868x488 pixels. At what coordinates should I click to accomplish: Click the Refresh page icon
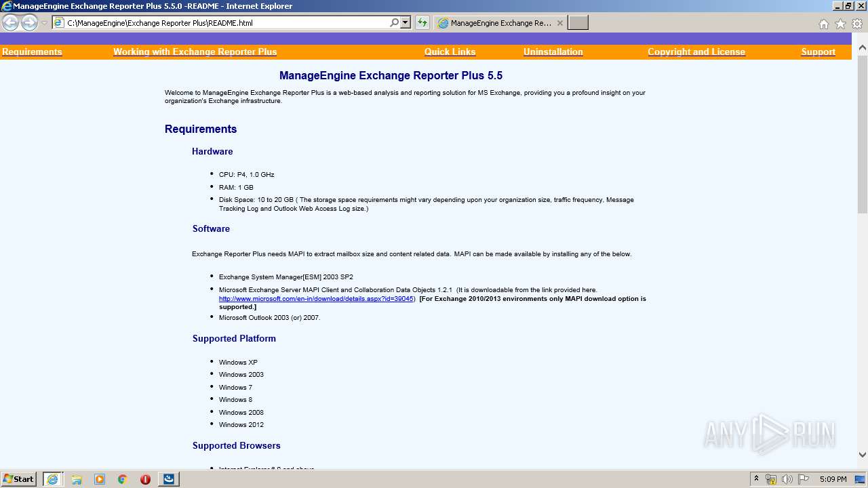422,23
